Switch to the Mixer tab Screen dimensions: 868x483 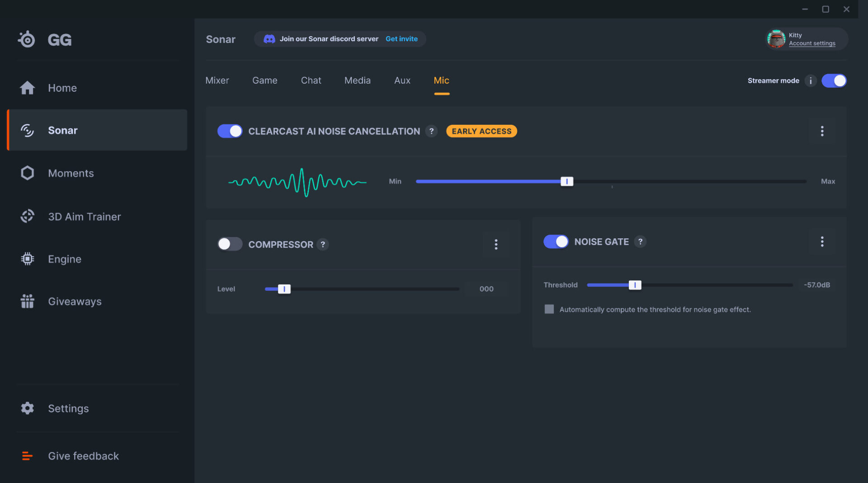point(217,80)
